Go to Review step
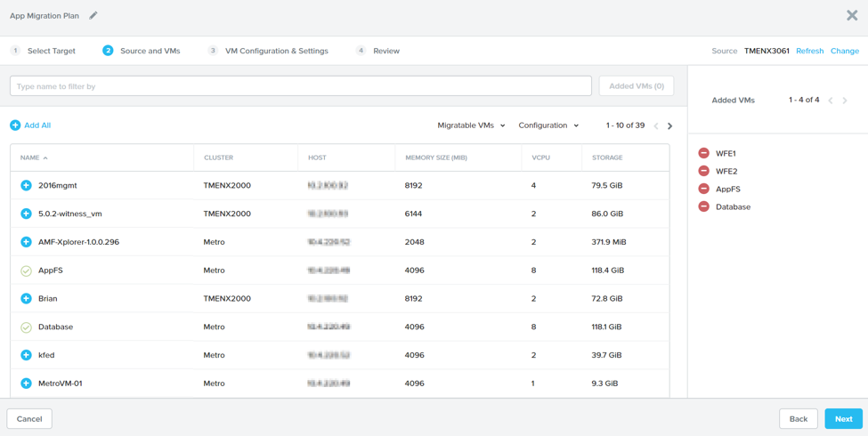Screen dimensions: 868x436 point(378,51)
